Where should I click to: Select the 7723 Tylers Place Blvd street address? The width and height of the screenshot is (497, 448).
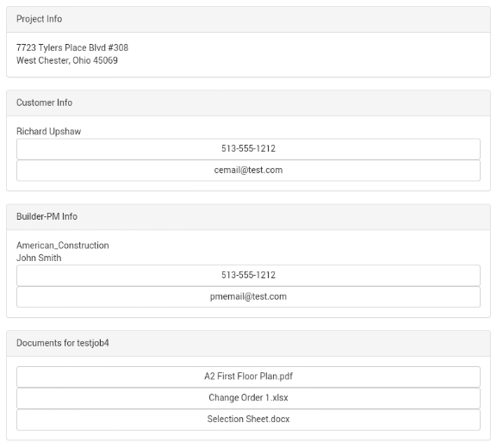[61, 47]
